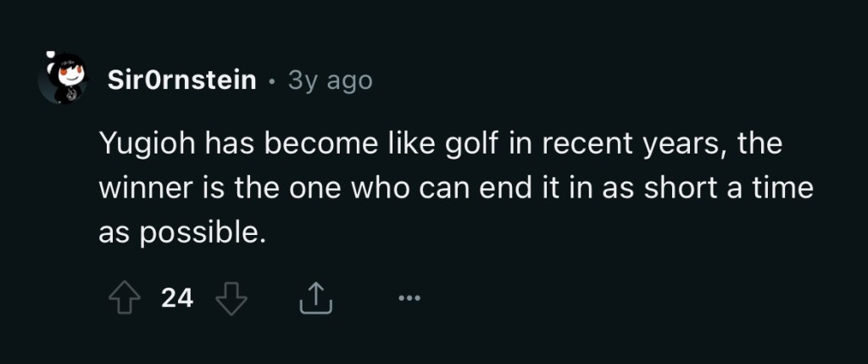Click the word "winner" in the comment
This screenshot has height=364, width=868.
point(138,190)
